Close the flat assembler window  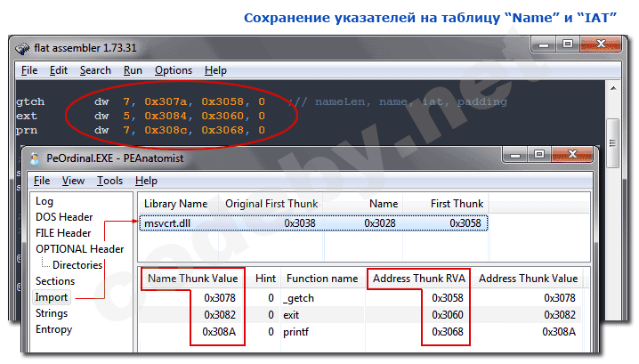click(x=601, y=44)
